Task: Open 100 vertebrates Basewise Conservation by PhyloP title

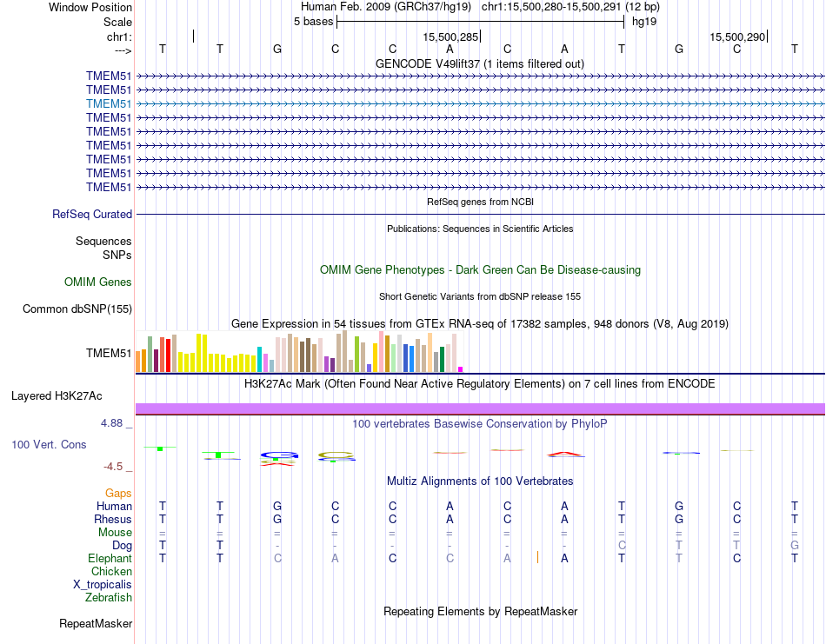Action: [x=480, y=423]
